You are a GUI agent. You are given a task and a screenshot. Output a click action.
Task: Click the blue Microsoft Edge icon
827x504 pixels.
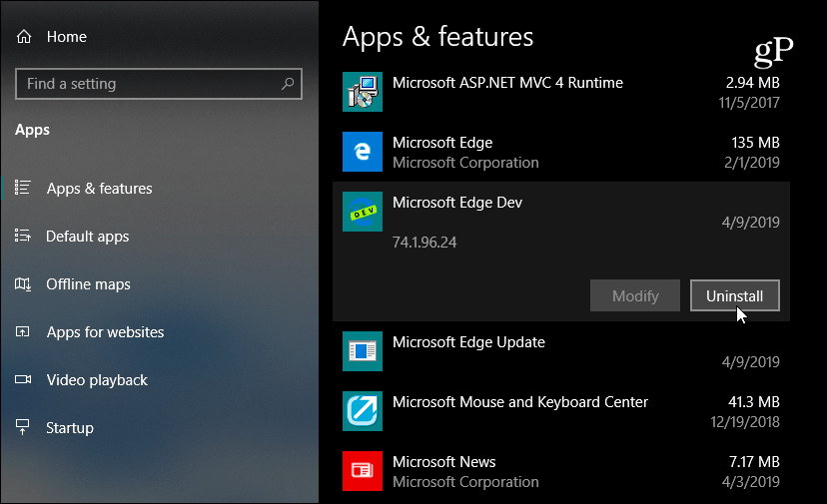(x=363, y=152)
